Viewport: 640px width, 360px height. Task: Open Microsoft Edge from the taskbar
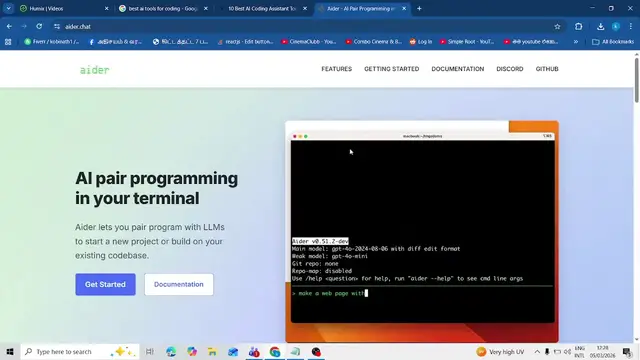(171, 351)
